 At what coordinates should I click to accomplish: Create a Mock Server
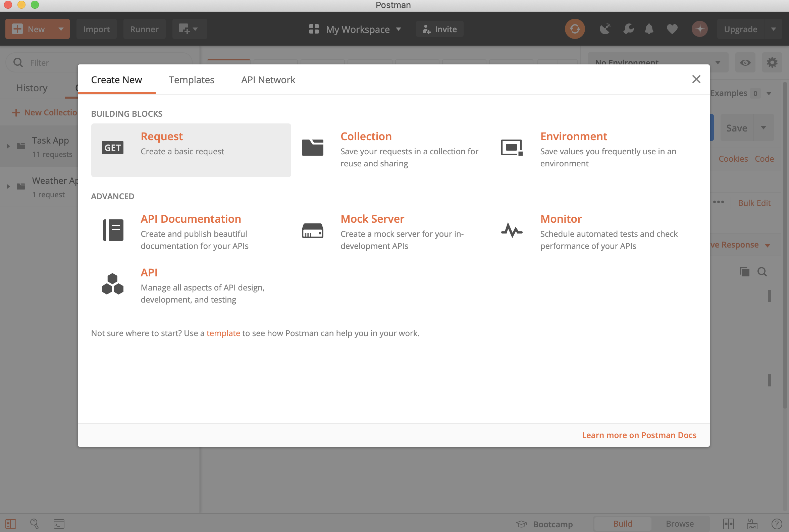pos(372,219)
